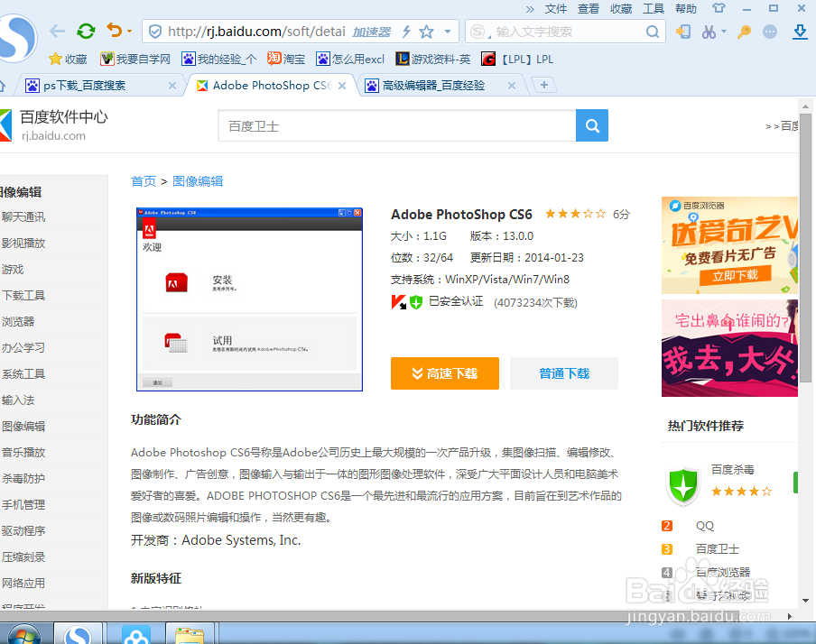816x644 pixels.
Task: Focus the browser search text box
Action: (x=567, y=32)
